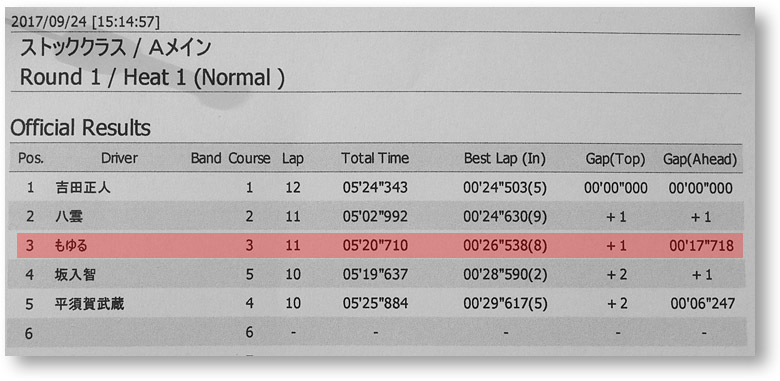
Task: Click the Gap(Ahead) column header
Action: [x=700, y=159]
